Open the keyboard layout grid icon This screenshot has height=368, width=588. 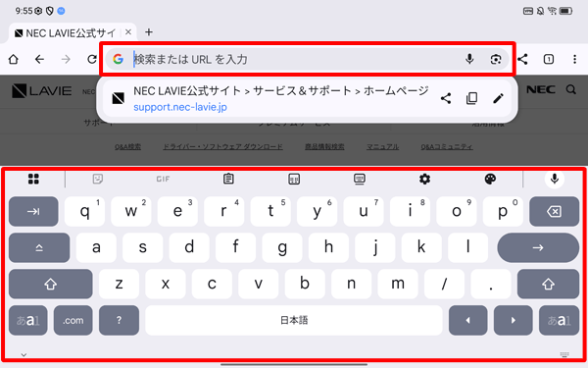click(x=294, y=180)
